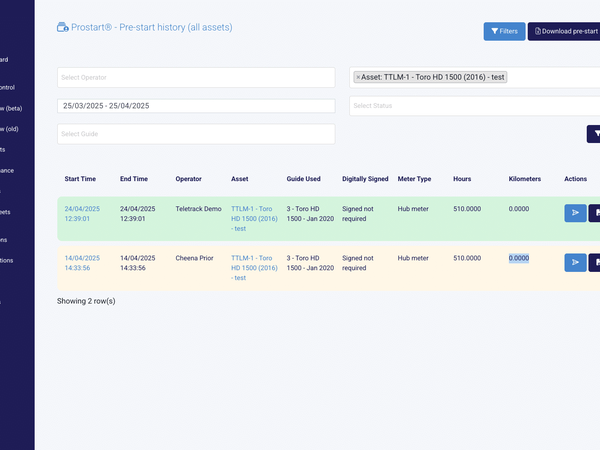Open TTLM-1 asset link in Teletrack Demo row
Image resolution: width=600 pixels, height=450 pixels.
coord(254,218)
